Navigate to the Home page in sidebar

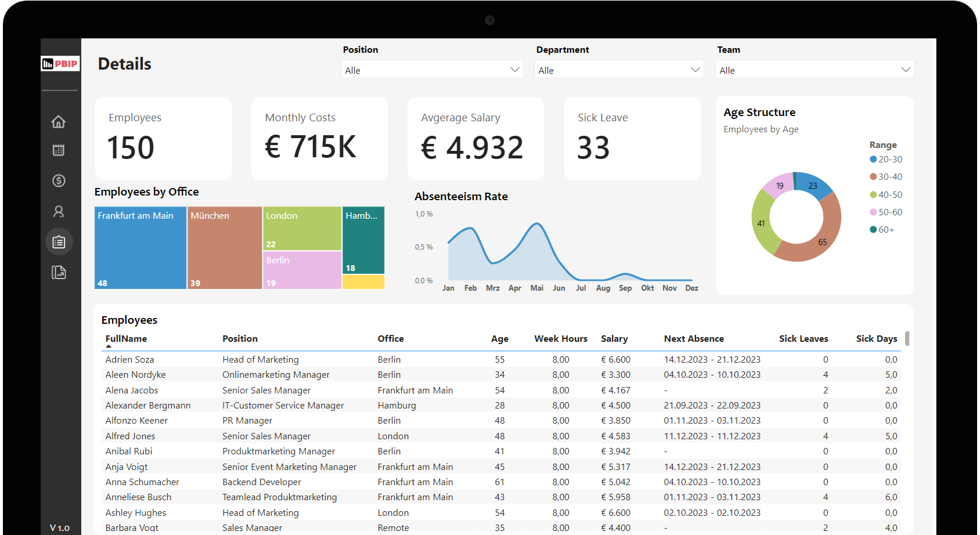point(59,122)
